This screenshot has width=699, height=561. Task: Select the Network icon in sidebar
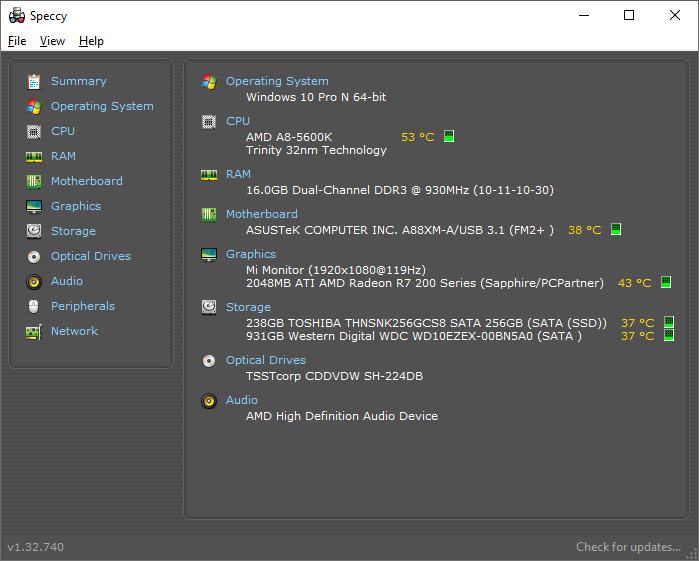coord(34,331)
